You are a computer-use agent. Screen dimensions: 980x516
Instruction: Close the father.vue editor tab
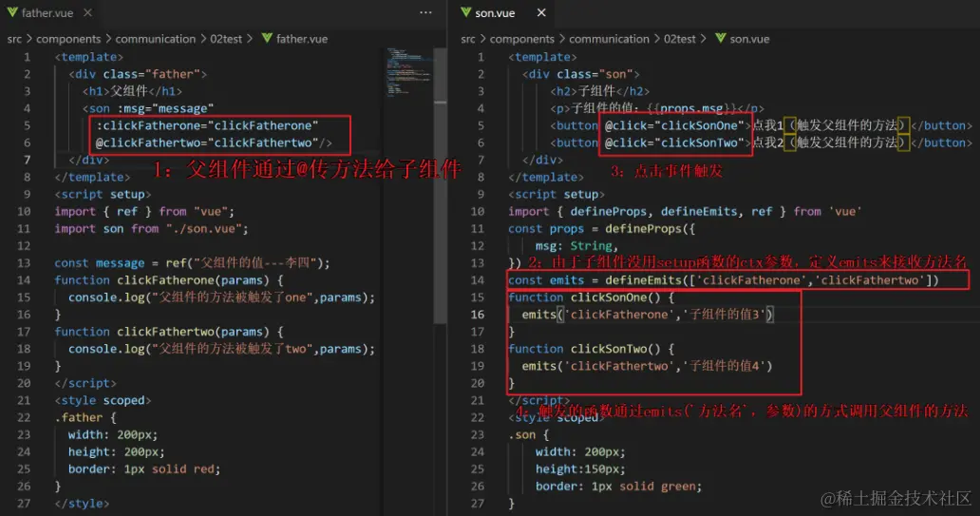pyautogui.click(x=88, y=12)
